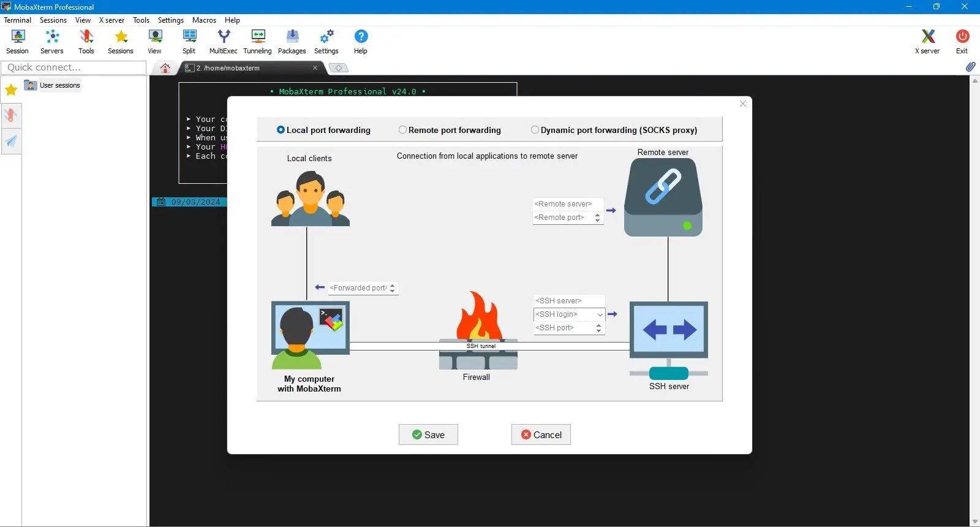
Task: Click the Split toolbar icon
Action: click(189, 42)
